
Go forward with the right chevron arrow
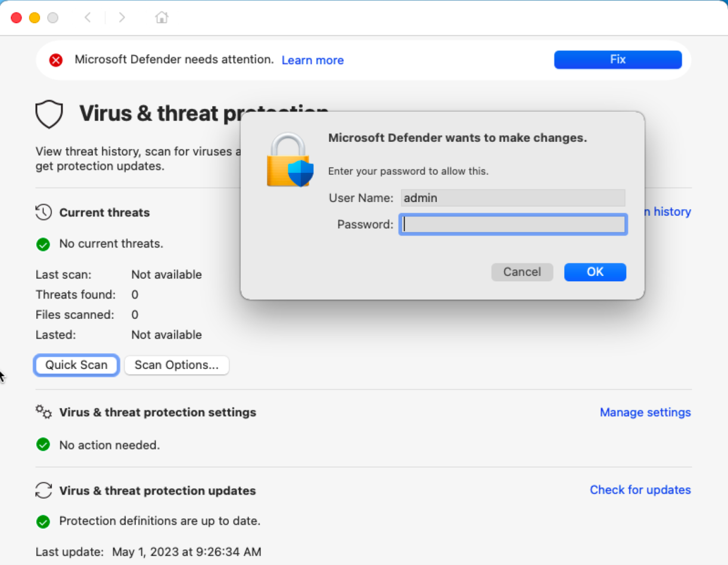point(122,17)
